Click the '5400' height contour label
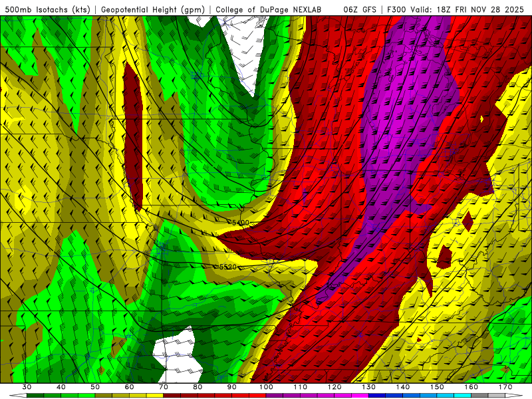 pyautogui.click(x=241, y=223)
